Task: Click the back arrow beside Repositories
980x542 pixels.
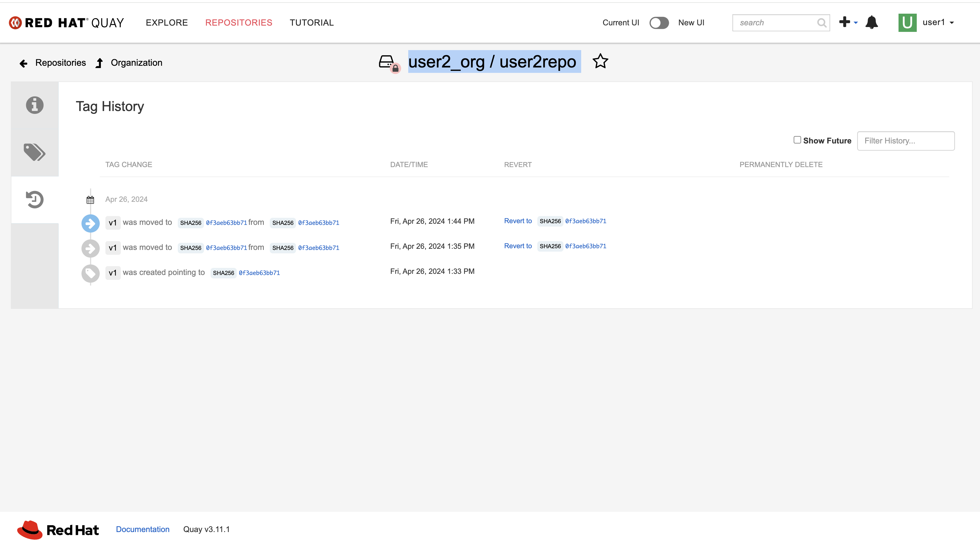Action: [24, 63]
